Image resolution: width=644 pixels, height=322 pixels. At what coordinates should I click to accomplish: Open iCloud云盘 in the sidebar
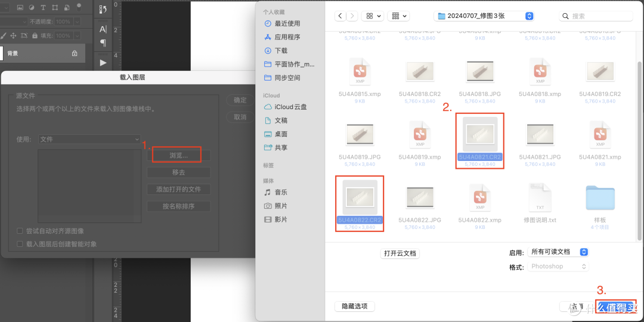286,107
